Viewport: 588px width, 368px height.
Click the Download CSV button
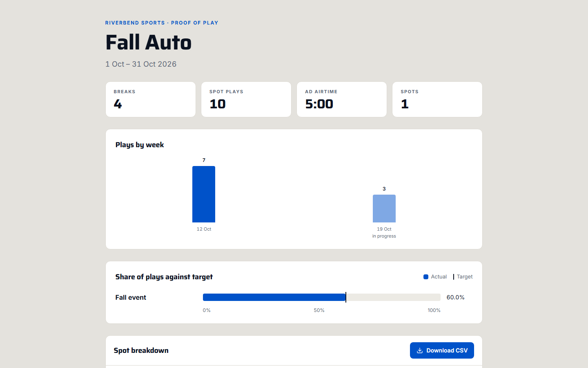point(442,350)
